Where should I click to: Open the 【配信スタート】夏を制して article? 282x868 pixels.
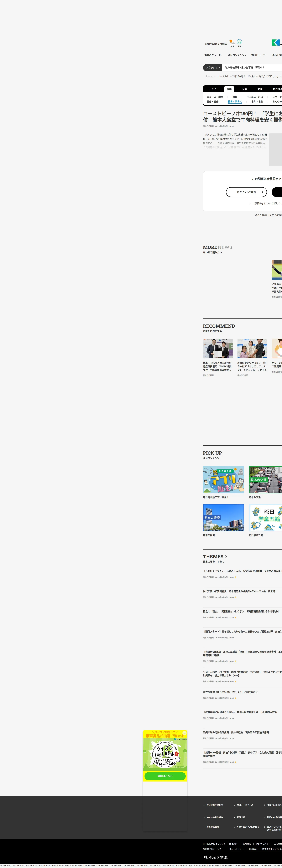point(242,632)
